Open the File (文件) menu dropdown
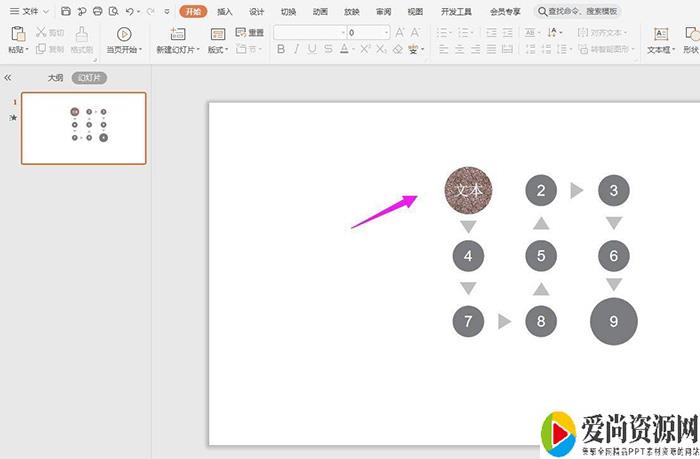700x459 pixels. click(30, 11)
